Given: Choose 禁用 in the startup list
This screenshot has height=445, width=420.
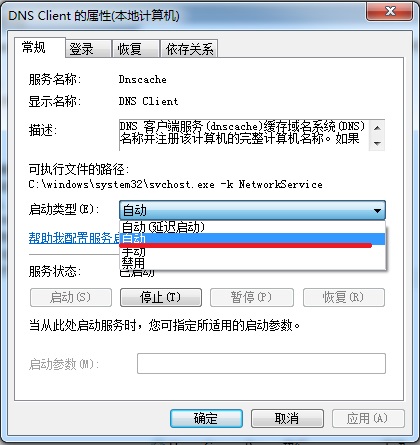Looking at the screenshot, I should (x=252, y=263).
